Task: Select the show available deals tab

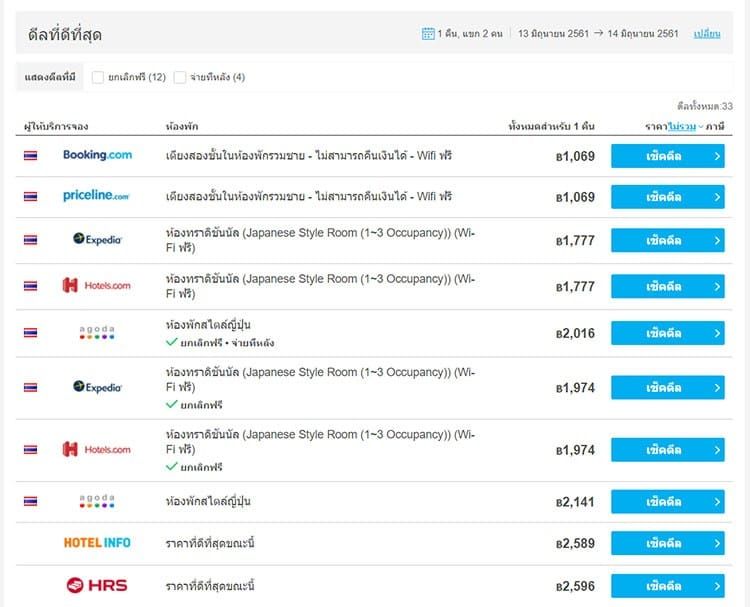Action: [50, 77]
